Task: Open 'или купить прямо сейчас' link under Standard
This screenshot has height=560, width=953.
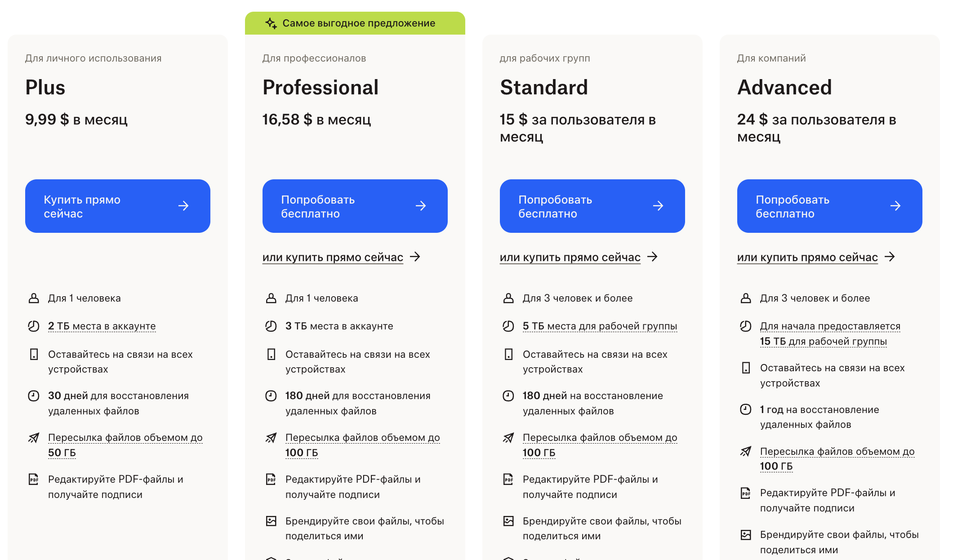Action: tap(570, 257)
